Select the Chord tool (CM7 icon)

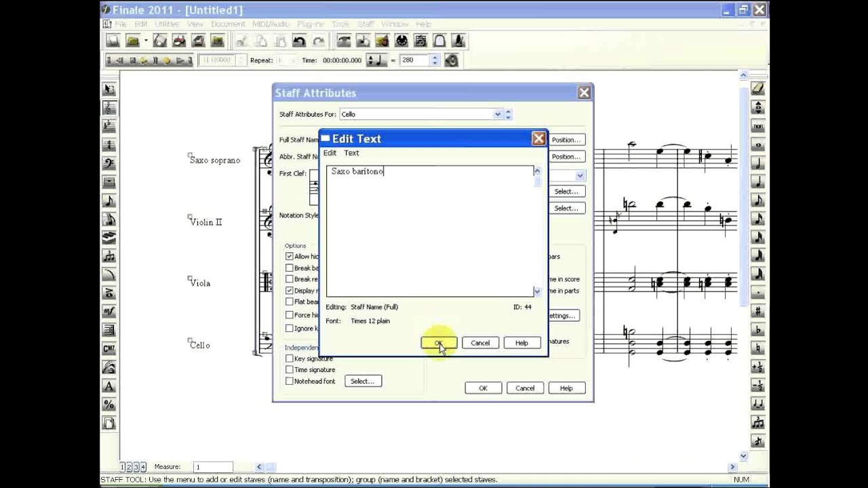tap(108, 349)
